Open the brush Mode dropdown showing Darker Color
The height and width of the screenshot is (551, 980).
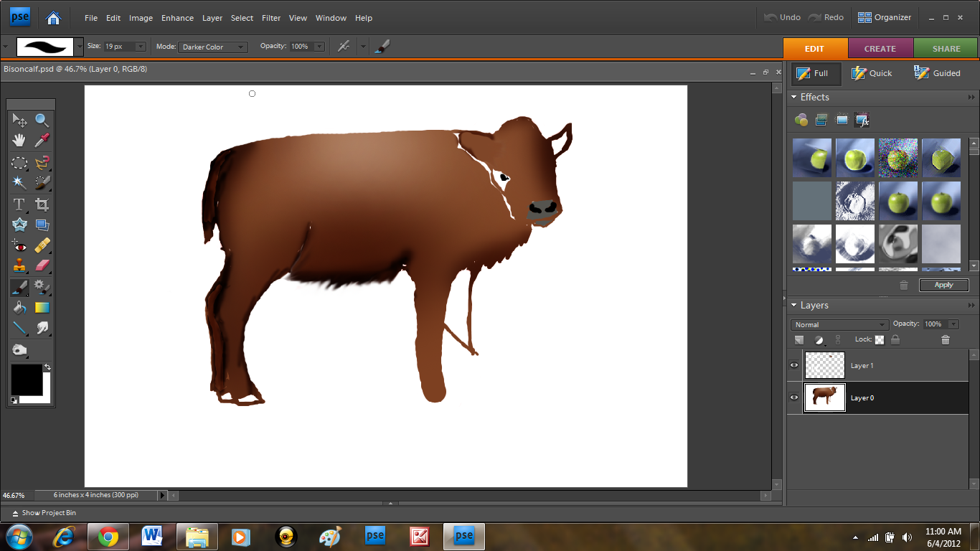point(212,47)
